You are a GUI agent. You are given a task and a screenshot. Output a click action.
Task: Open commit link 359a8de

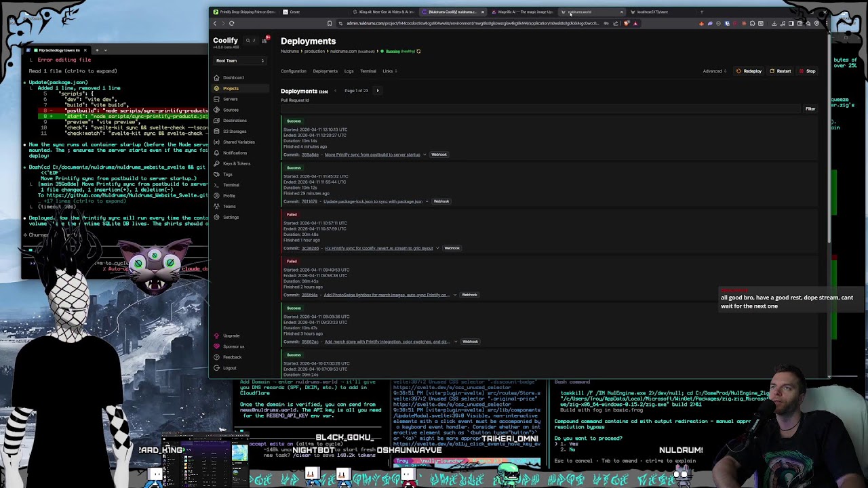(310, 155)
